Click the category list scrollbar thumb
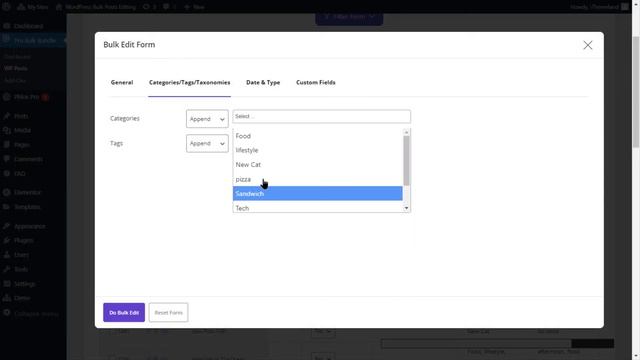Image resolution: width=640 pixels, height=360 pixels. 406,160
